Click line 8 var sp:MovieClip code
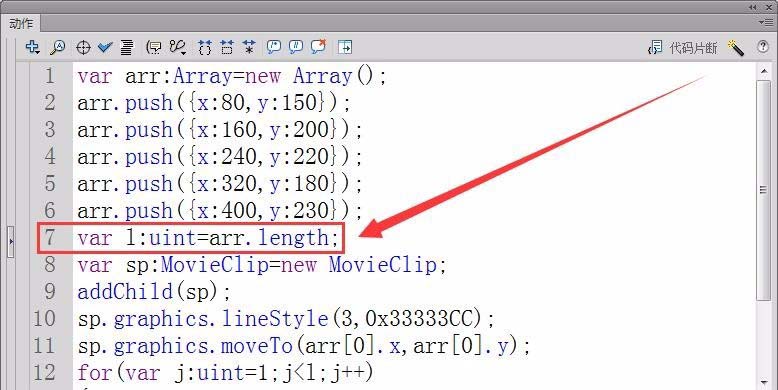The image size is (778, 390). click(x=262, y=264)
